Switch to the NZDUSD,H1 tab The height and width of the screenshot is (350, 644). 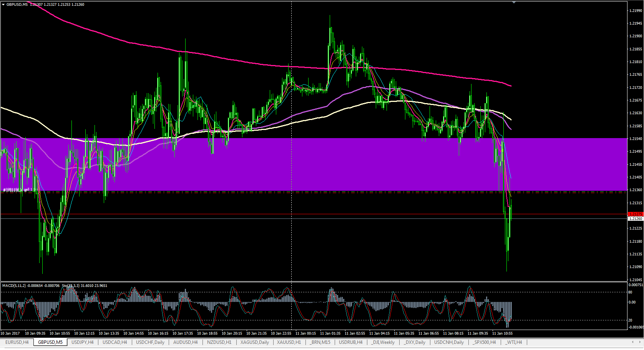[x=219, y=342]
